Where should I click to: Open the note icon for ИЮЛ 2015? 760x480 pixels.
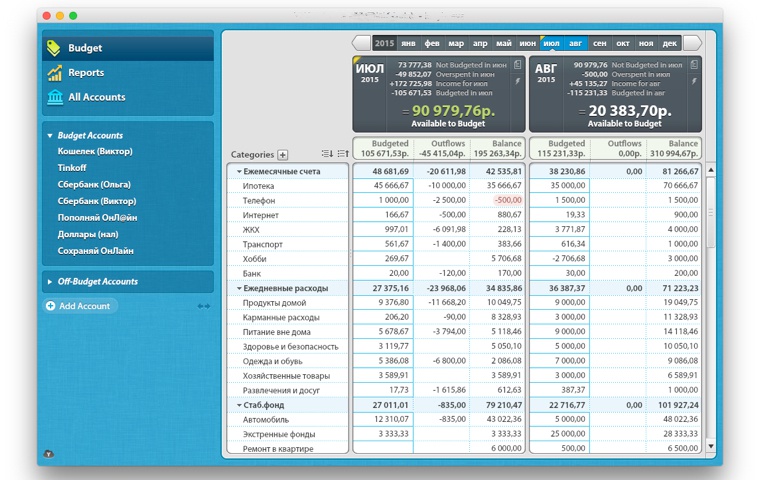click(518, 65)
